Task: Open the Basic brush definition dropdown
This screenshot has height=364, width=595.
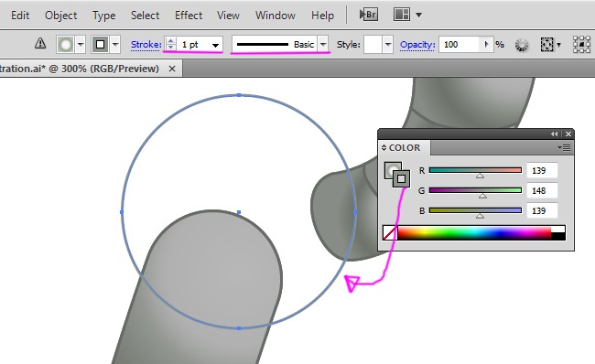Action: point(323,45)
